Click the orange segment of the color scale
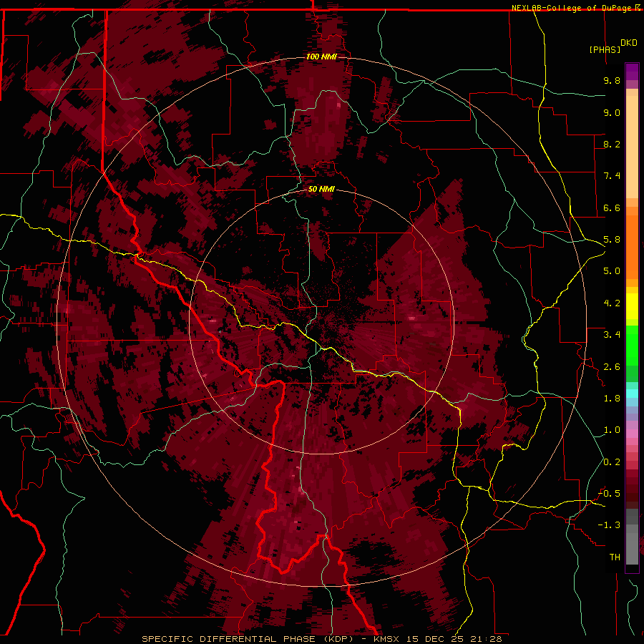The image size is (644, 644). (x=632, y=247)
